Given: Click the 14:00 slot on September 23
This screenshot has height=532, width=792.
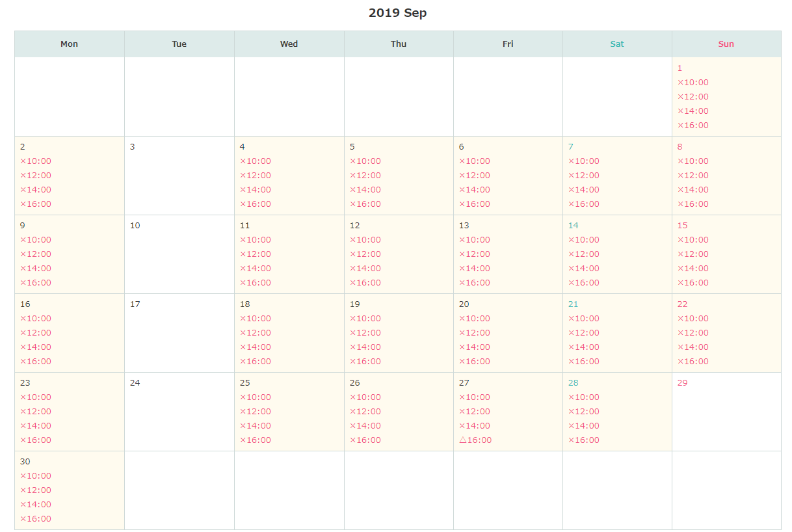Looking at the screenshot, I should coord(36,426).
